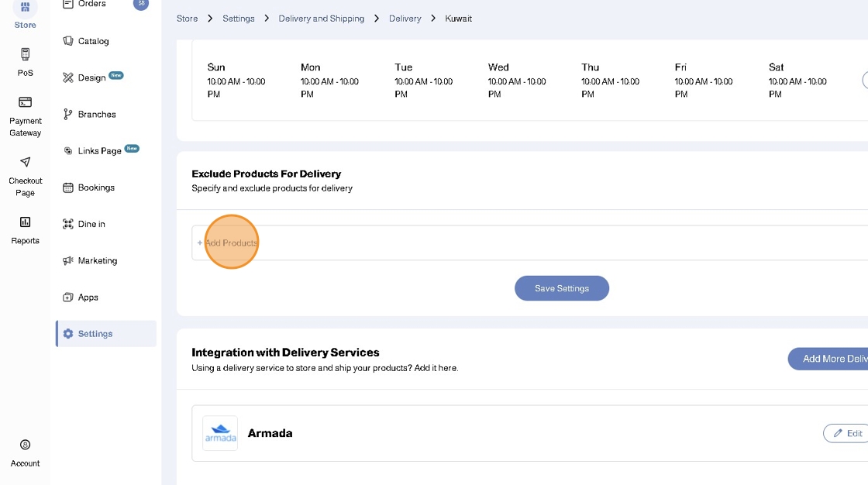Open the Apps menu item
This screenshot has width=868, height=485.
[88, 298]
